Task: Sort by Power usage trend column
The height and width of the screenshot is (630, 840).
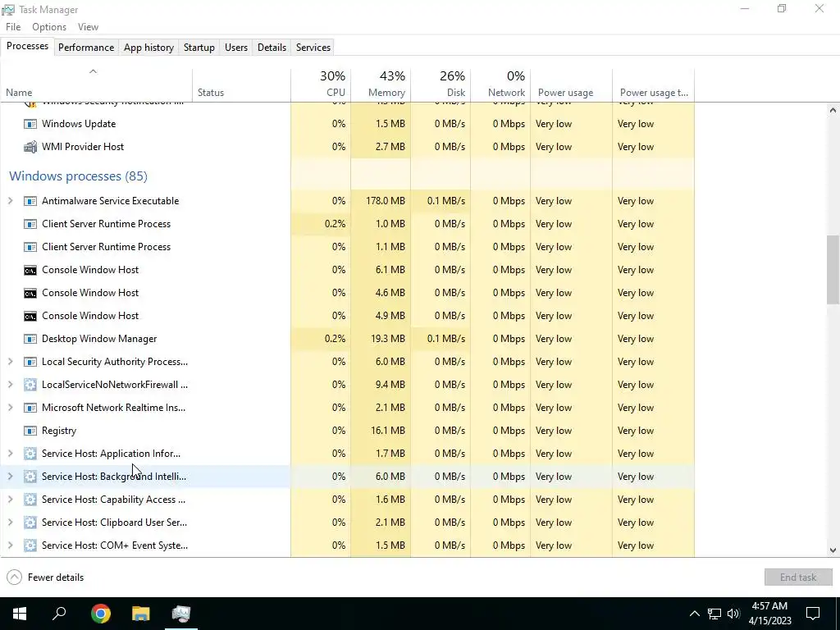Action: click(654, 85)
